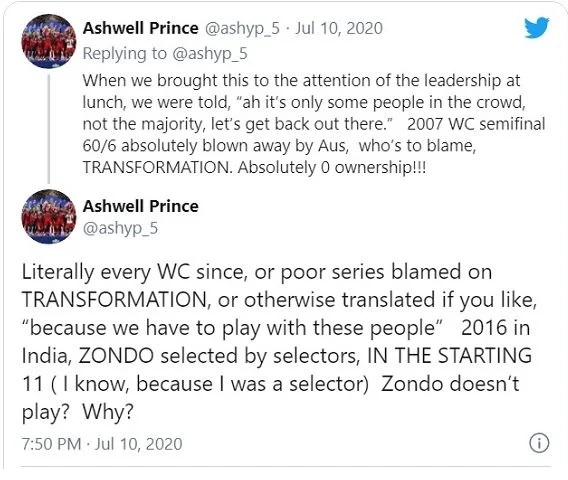Image resolution: width=568 pixels, height=480 pixels.
Task: Click the Twitter bird logo
Action: tap(537, 27)
